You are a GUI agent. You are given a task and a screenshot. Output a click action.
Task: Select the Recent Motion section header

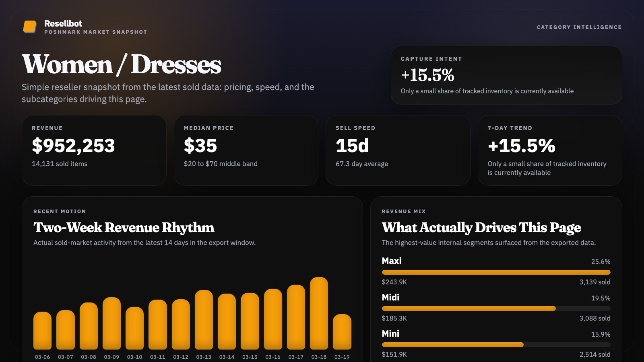coord(60,211)
